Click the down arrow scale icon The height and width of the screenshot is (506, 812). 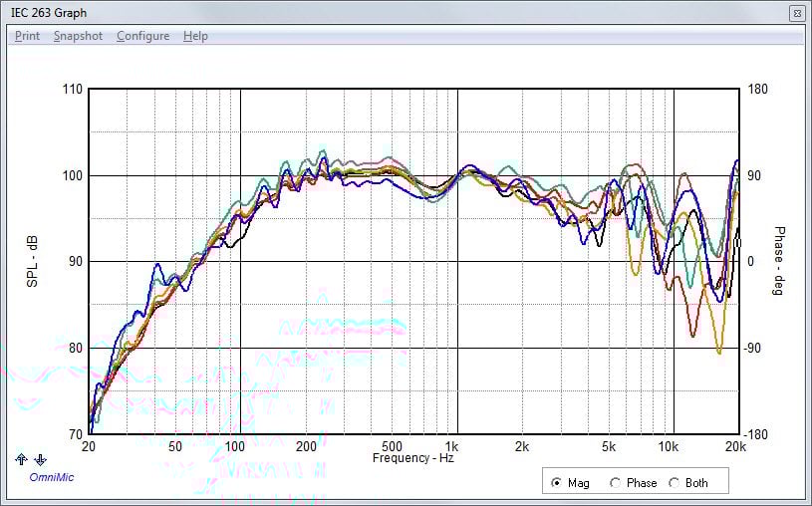click(x=40, y=459)
